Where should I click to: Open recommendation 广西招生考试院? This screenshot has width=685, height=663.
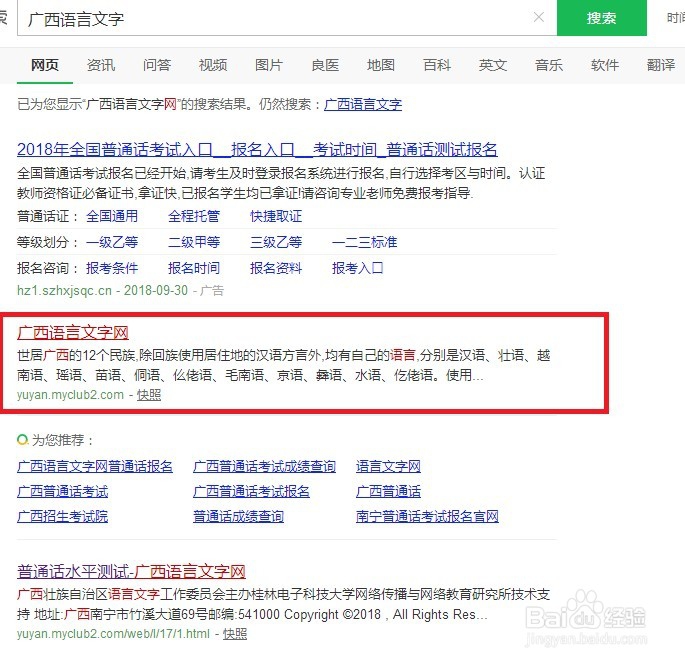[x=62, y=517]
